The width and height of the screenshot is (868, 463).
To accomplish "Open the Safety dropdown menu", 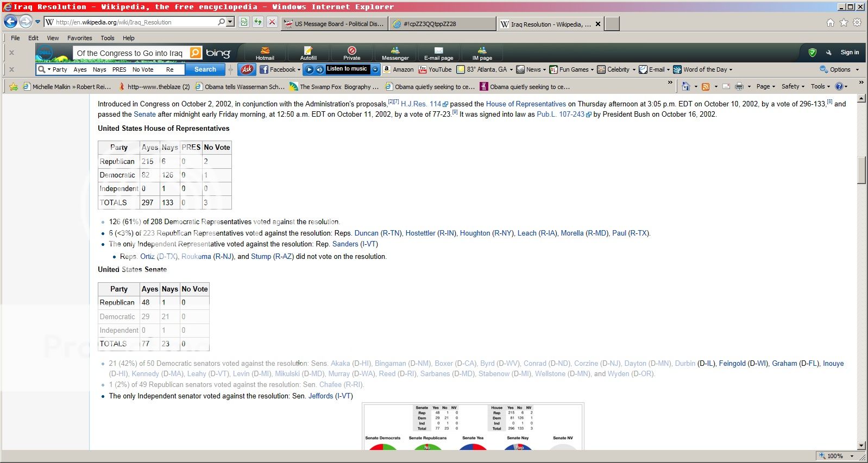I will 792,87.
